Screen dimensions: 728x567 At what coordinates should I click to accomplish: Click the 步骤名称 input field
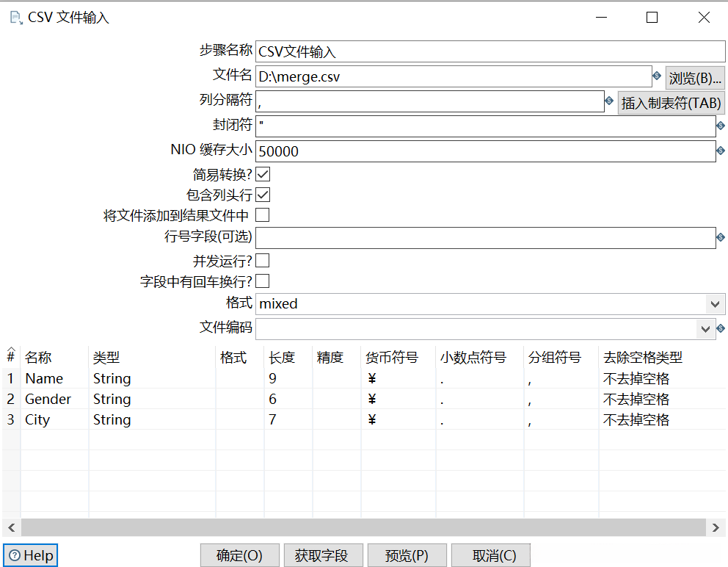(x=490, y=51)
